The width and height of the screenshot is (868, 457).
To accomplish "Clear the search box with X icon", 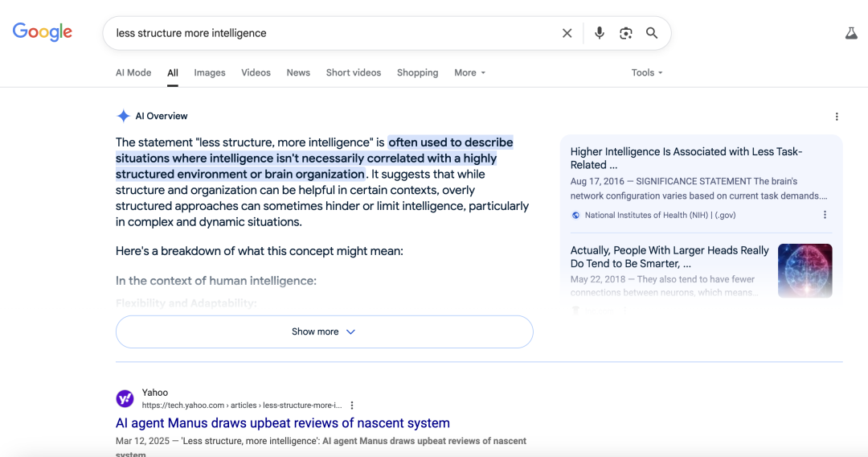I will [567, 33].
